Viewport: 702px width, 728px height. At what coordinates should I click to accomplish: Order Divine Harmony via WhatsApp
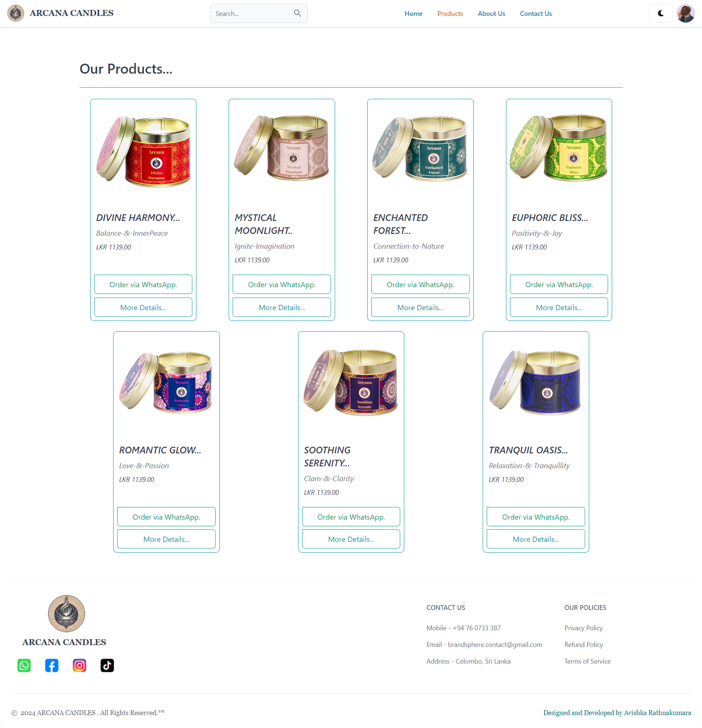(x=143, y=284)
